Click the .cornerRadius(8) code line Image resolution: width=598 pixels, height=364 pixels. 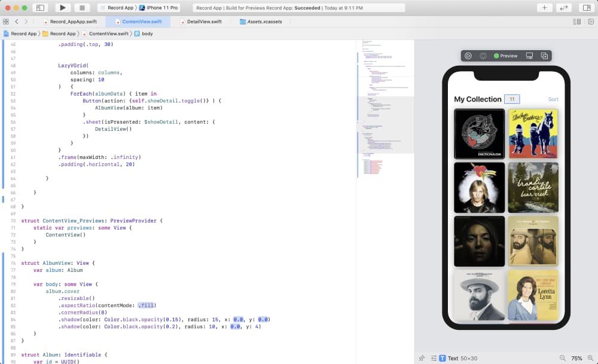pyautogui.click(x=83, y=313)
